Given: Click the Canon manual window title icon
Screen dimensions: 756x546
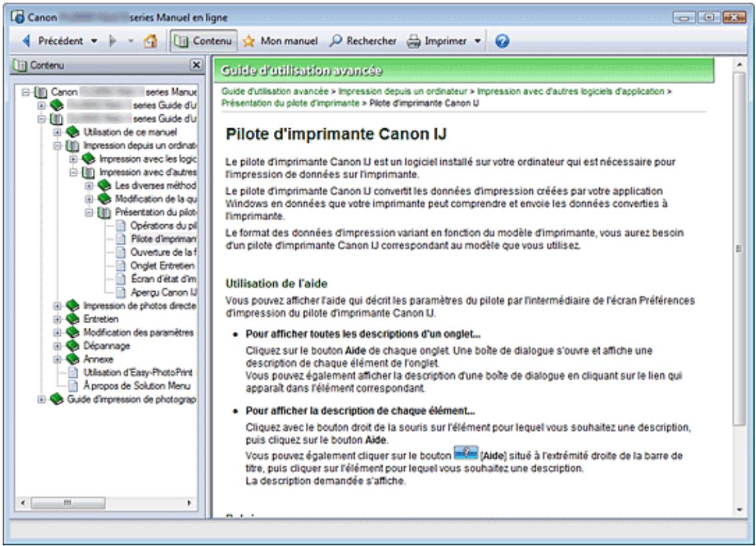Looking at the screenshot, I should pyautogui.click(x=18, y=17).
